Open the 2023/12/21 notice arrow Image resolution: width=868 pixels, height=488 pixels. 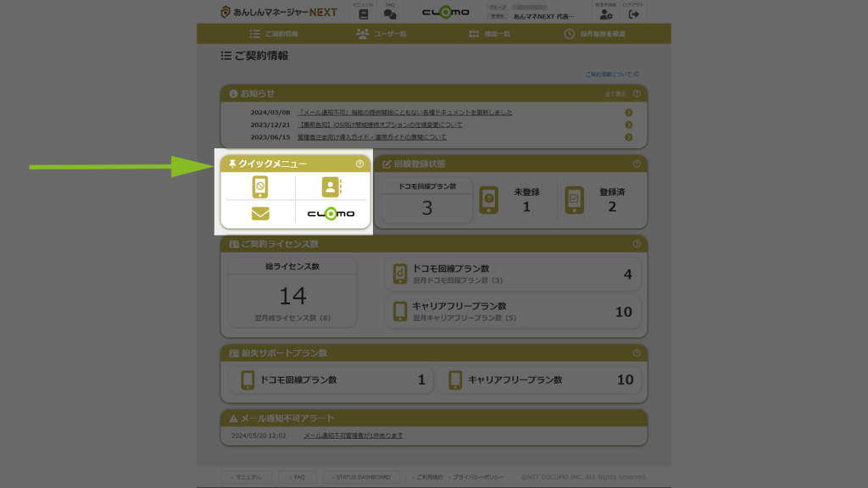click(x=629, y=125)
